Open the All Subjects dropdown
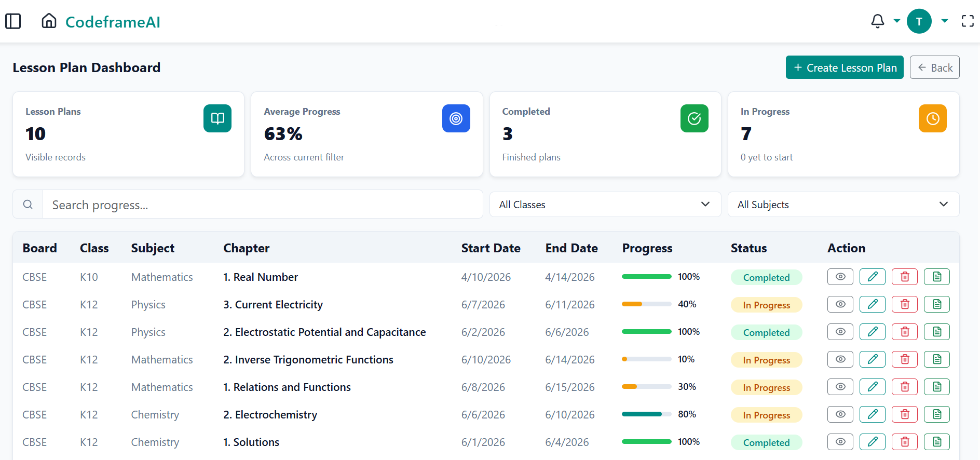 [x=843, y=205]
